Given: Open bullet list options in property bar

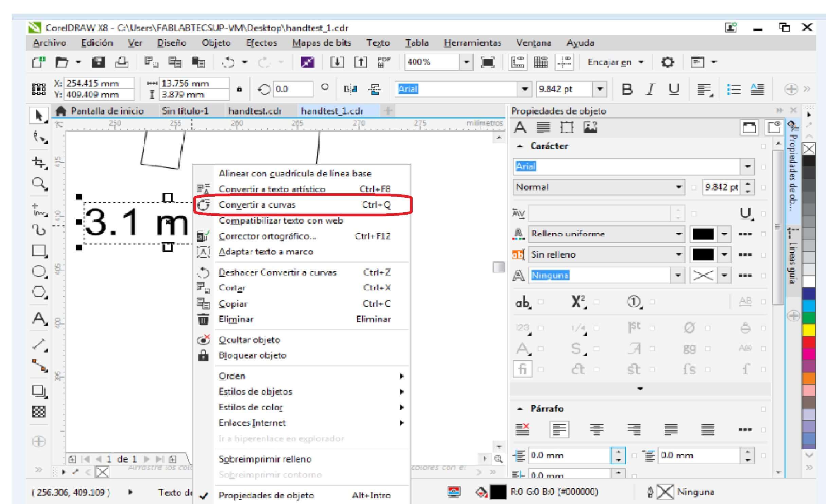Looking at the screenshot, I should 734,89.
